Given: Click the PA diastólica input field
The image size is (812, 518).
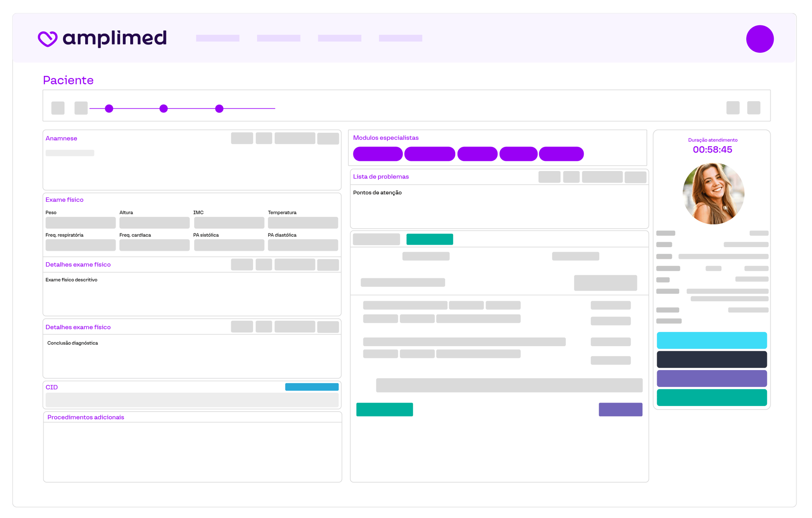Looking at the screenshot, I should tap(303, 245).
